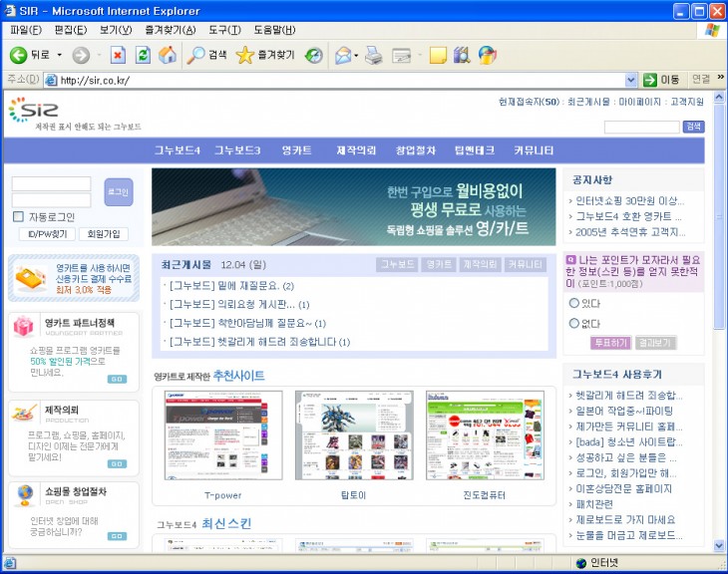
Task: Open the 검색 search toolbar button
Action: [x=207, y=55]
